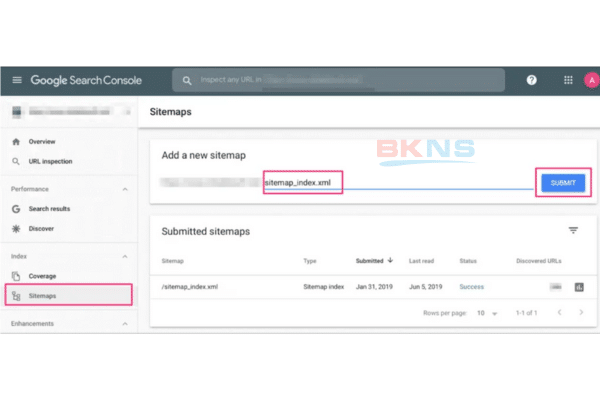Click the URL inspection magnifier icon
The height and width of the screenshot is (400, 600).
click(x=16, y=162)
